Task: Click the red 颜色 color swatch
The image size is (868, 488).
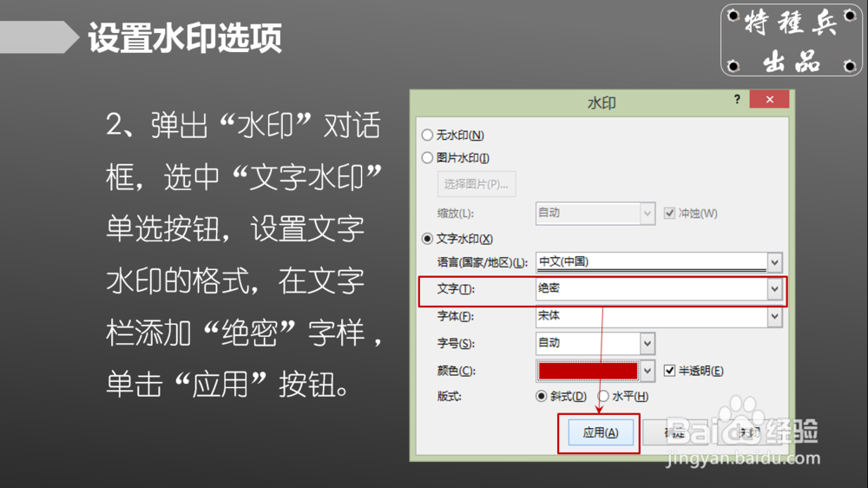Action: click(x=588, y=371)
